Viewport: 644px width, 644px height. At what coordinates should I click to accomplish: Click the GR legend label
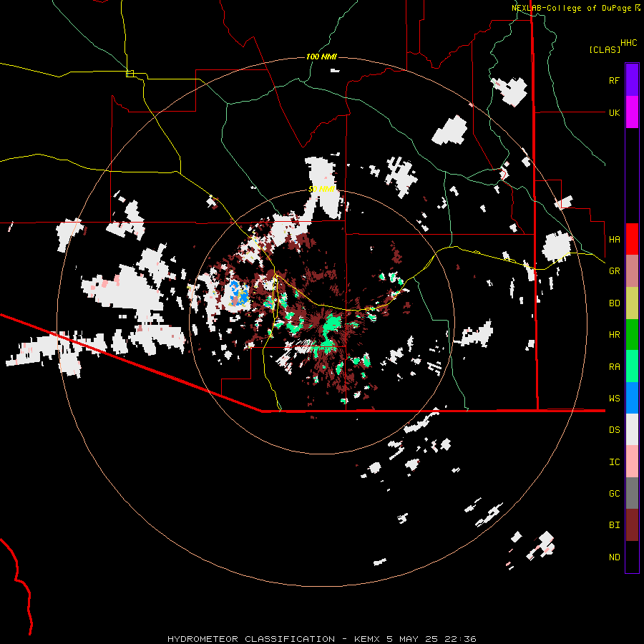(614, 271)
